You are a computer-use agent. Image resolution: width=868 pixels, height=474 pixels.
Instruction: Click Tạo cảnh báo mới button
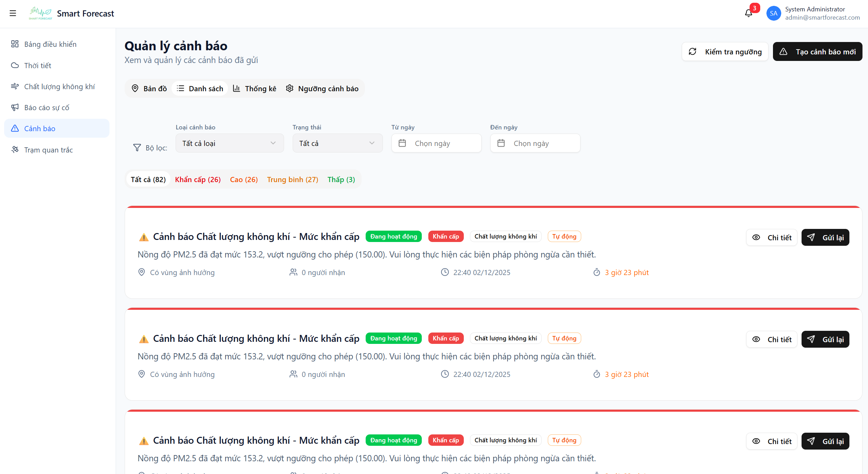coord(817,52)
